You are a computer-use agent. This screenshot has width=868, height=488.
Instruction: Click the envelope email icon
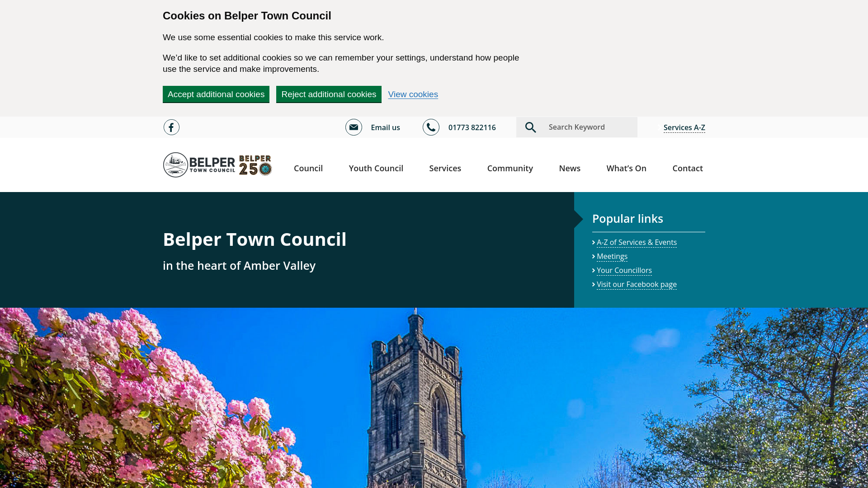point(354,127)
